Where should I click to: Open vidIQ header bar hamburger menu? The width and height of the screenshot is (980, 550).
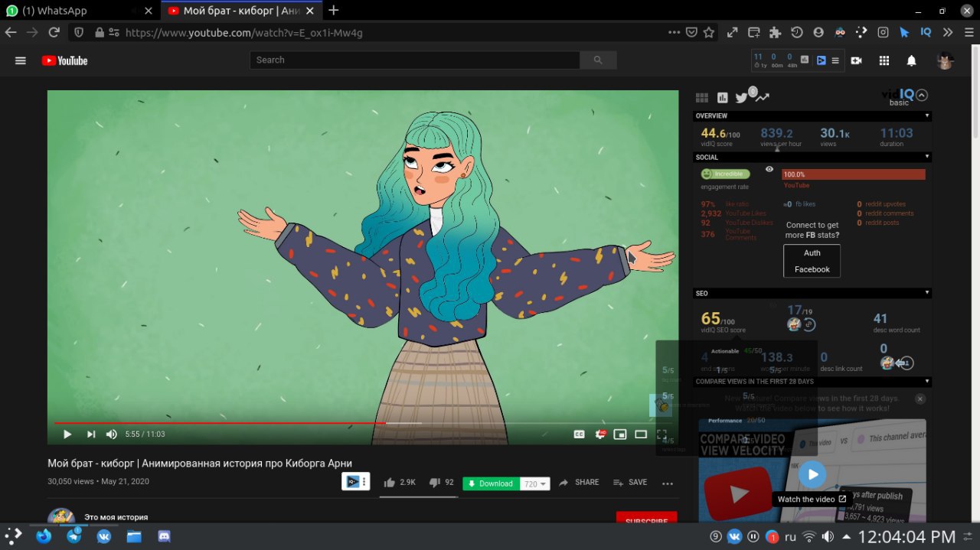coord(835,60)
